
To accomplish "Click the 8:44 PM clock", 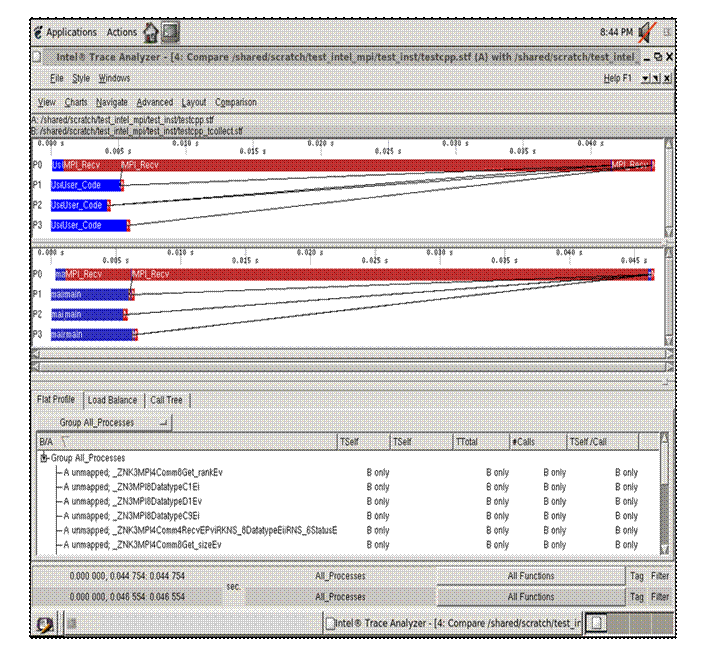I will (x=616, y=32).
